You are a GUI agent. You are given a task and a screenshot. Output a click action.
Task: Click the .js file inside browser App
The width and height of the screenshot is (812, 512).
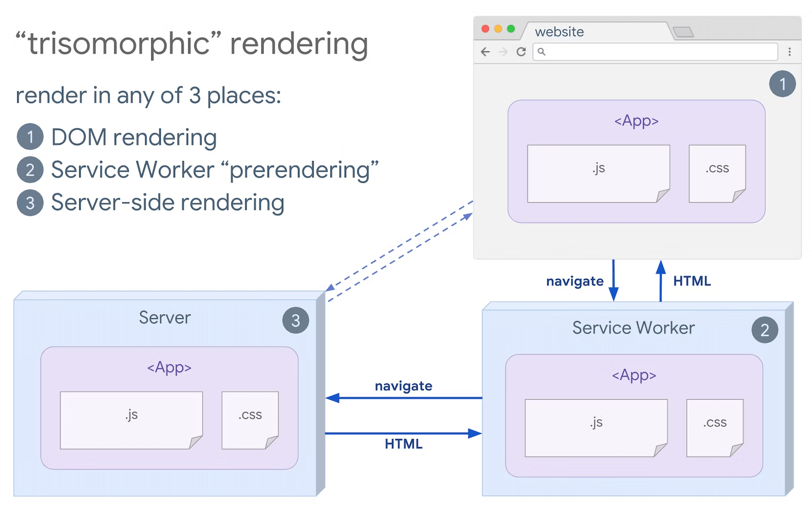[598, 174]
